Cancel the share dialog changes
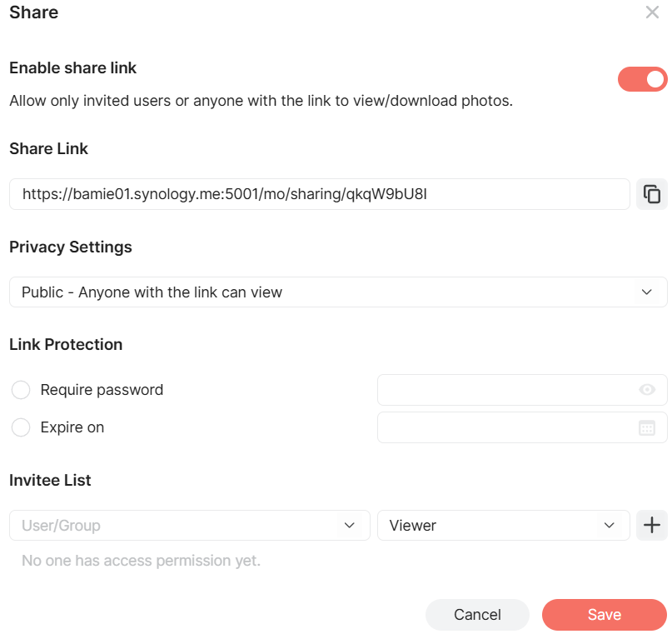This screenshot has width=672, height=634. coord(477,615)
